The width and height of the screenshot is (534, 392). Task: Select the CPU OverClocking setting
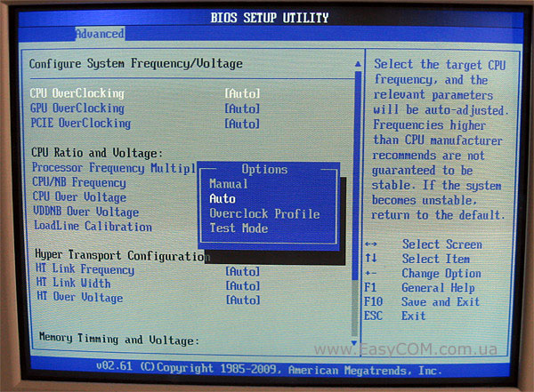pos(77,93)
